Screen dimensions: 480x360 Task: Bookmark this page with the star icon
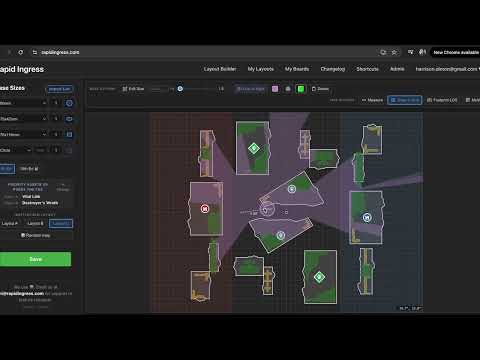point(394,52)
